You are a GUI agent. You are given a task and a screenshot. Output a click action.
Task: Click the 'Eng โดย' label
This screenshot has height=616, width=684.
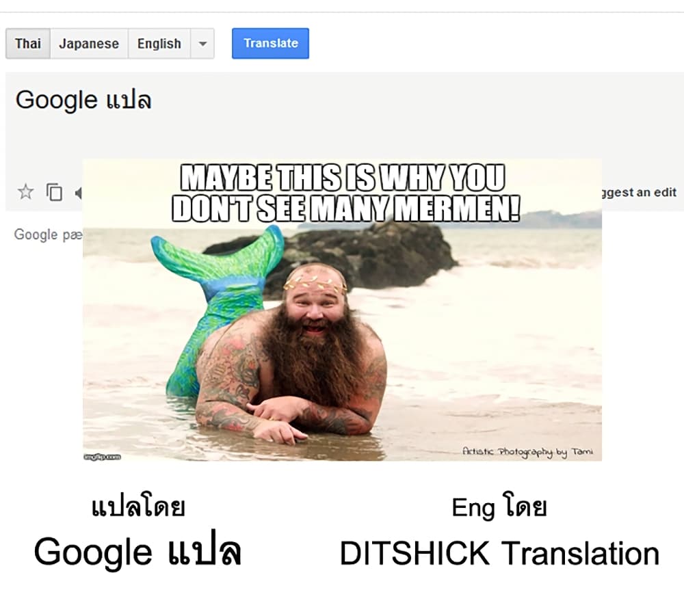click(x=499, y=507)
